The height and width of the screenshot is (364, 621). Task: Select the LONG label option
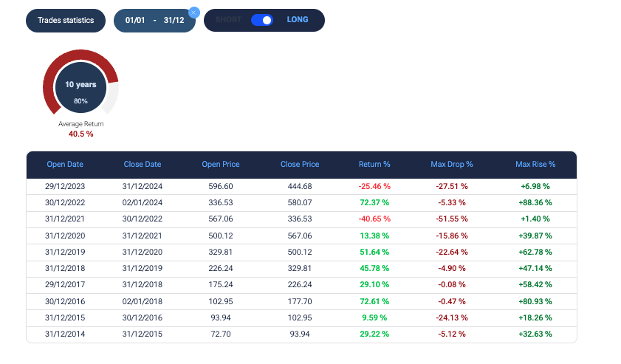pyautogui.click(x=298, y=20)
